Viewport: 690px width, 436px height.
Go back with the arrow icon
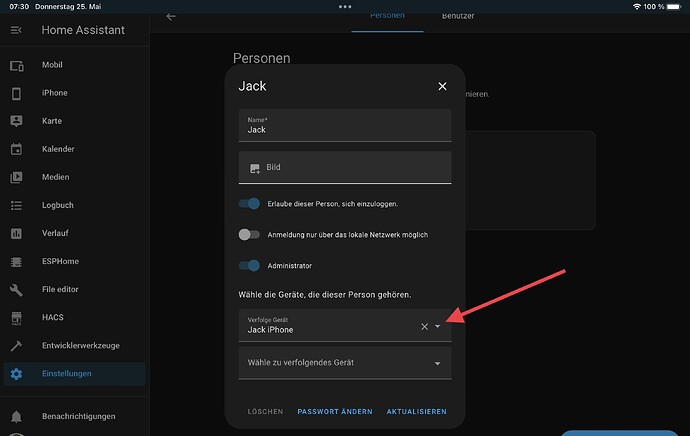[x=171, y=17]
